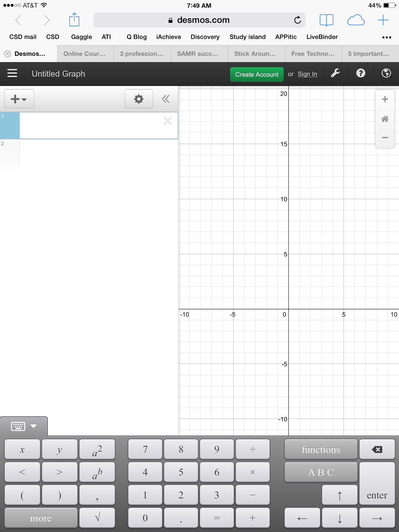Reset graph to default home view
The height and width of the screenshot is (532, 399).
point(385,119)
